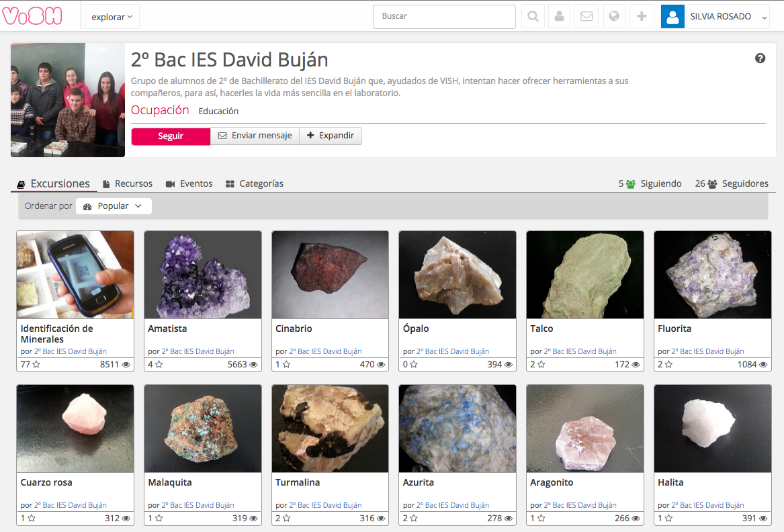This screenshot has height=532, width=784.
Task: Open the Aragonito mineral thumbnail
Action: 585,429
